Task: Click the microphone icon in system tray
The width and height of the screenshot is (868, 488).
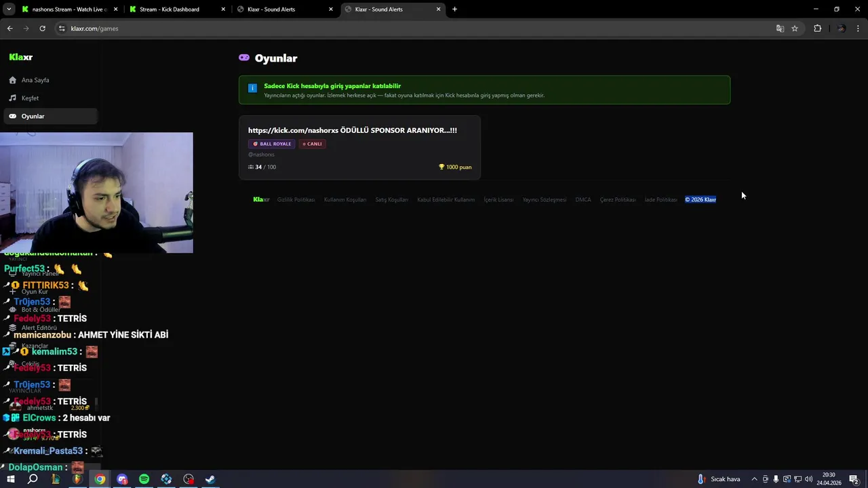Action: pos(776,479)
